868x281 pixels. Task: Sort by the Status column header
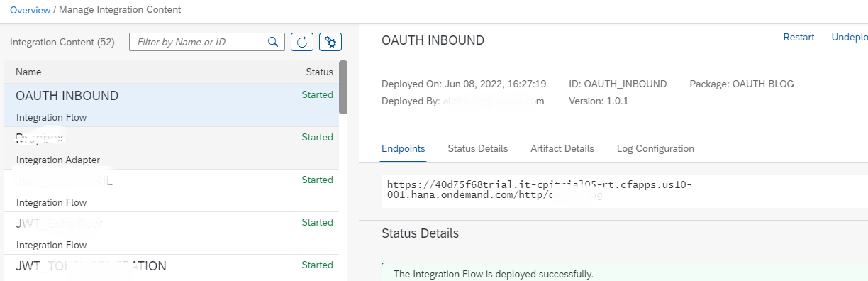tap(319, 72)
